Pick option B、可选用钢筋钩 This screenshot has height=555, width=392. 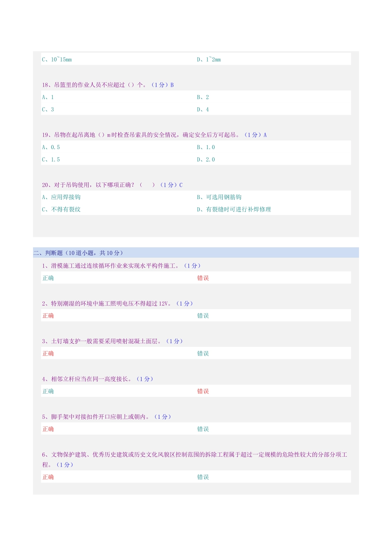click(219, 197)
